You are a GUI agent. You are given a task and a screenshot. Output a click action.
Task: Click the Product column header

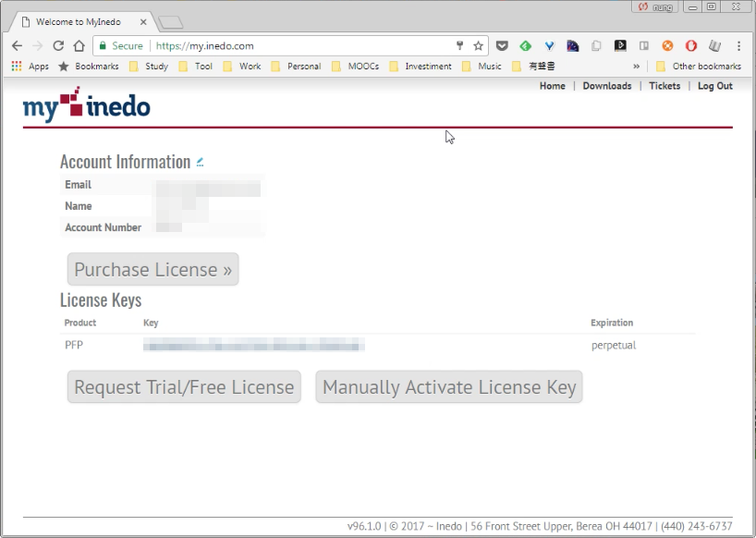coord(80,323)
